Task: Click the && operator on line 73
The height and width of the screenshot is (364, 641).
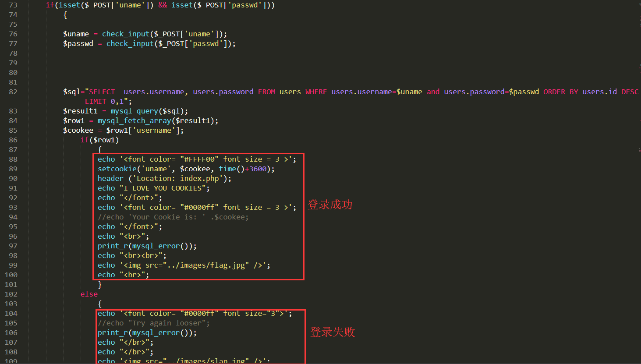Action: (163, 5)
